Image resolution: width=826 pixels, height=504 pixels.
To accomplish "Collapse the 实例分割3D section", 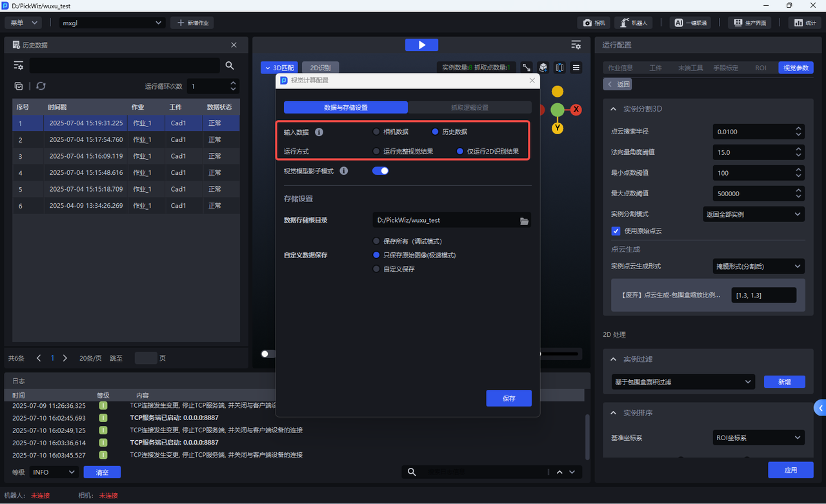I will coord(613,109).
